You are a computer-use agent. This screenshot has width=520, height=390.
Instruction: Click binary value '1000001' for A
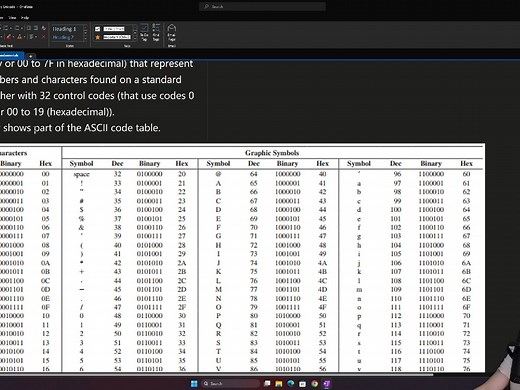[x=287, y=183]
